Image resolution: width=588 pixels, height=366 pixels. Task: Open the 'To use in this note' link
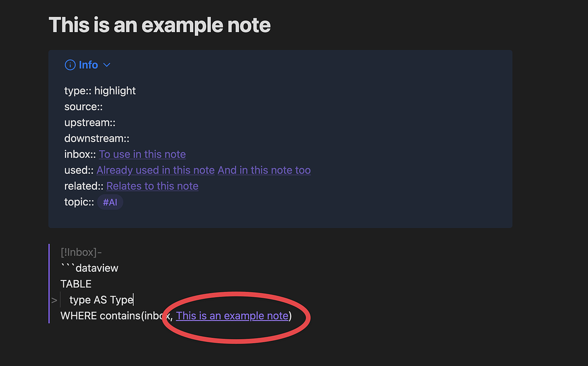(x=142, y=154)
